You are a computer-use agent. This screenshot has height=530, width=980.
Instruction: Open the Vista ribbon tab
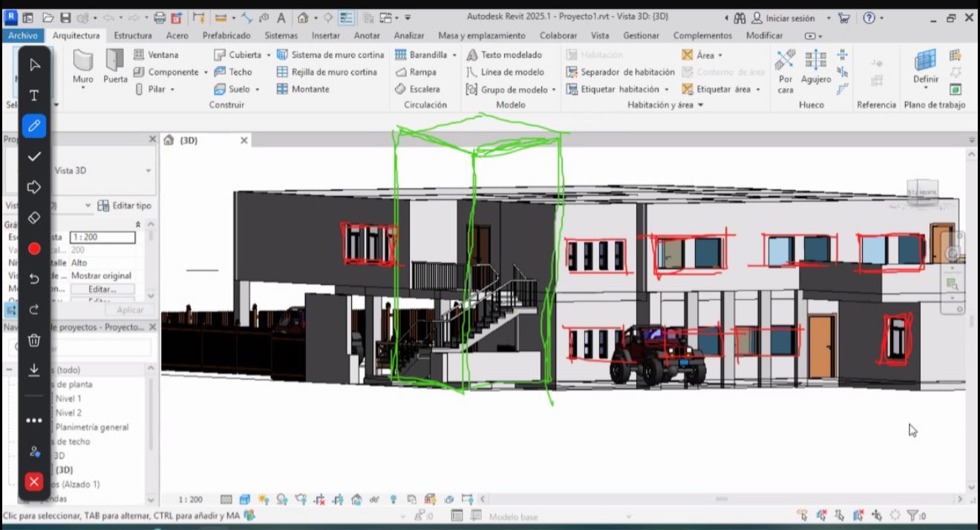(x=600, y=35)
